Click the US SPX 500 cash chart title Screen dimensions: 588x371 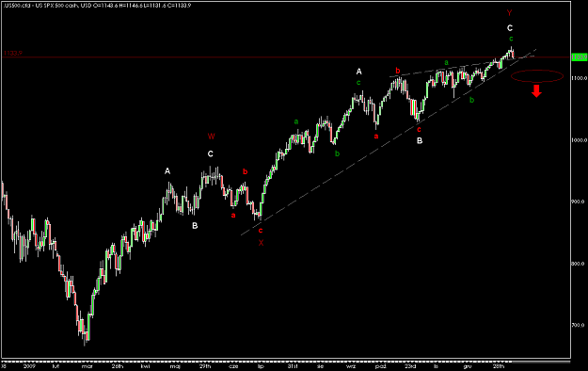pos(97,6)
